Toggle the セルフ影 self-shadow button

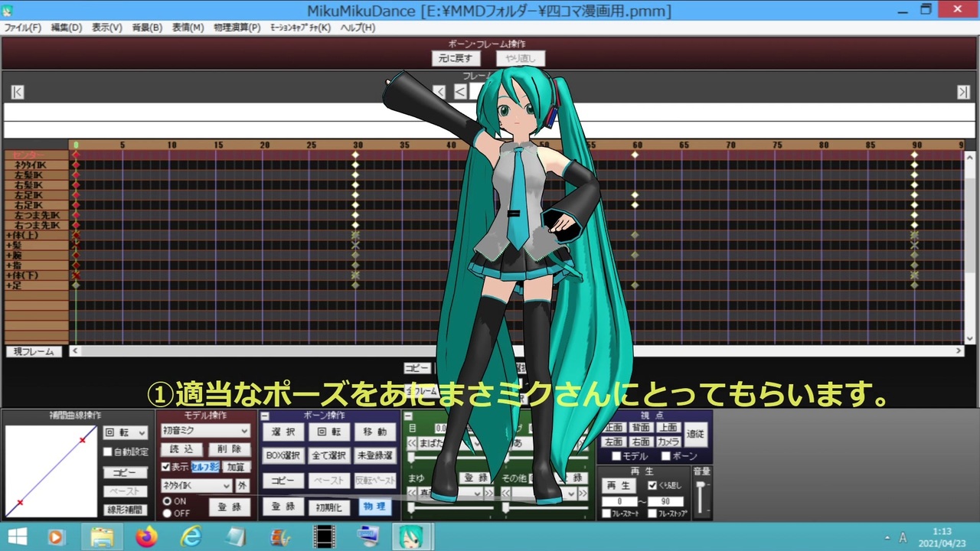click(x=205, y=467)
